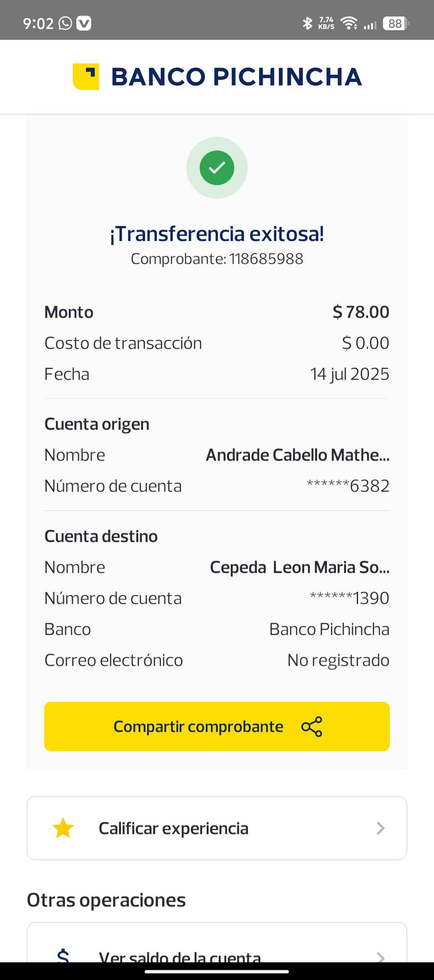Tap the truncated destination name Cepeda Leon
This screenshot has height=980, width=434.
[x=299, y=567]
